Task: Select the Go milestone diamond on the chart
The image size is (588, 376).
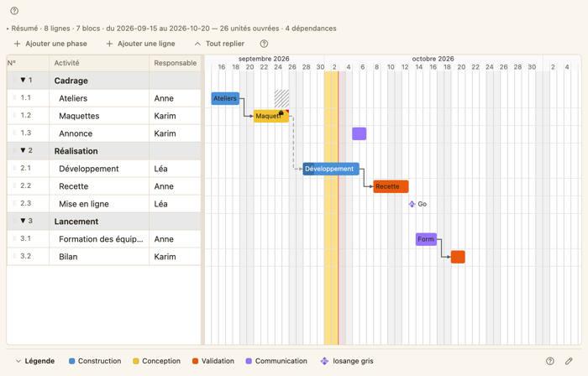Action: click(x=412, y=204)
